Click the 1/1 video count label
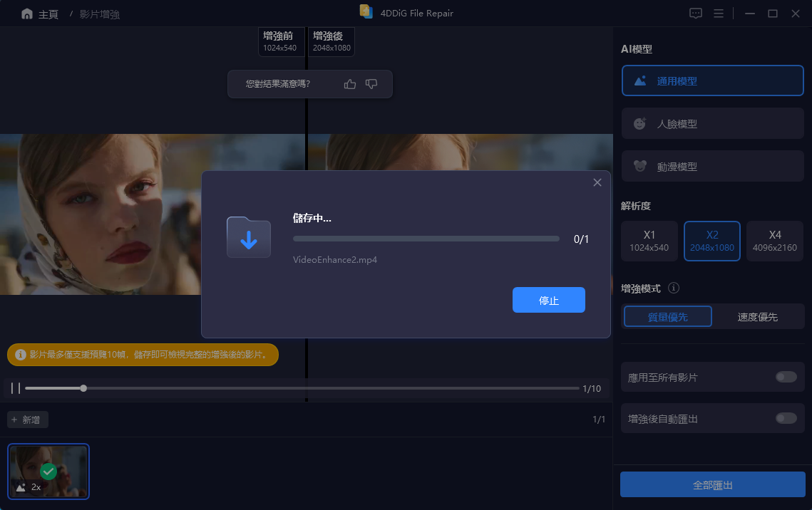This screenshot has width=812, height=510. point(599,420)
